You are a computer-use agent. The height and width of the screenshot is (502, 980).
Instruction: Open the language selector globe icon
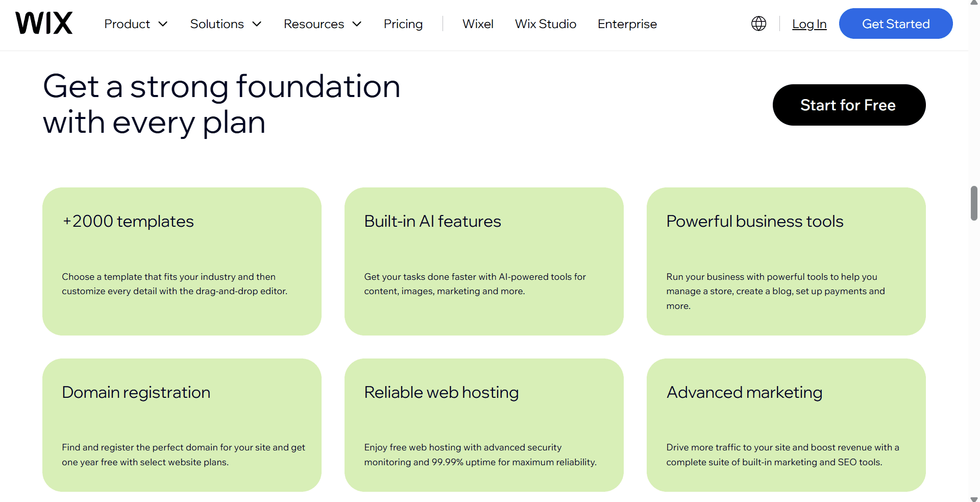point(758,23)
